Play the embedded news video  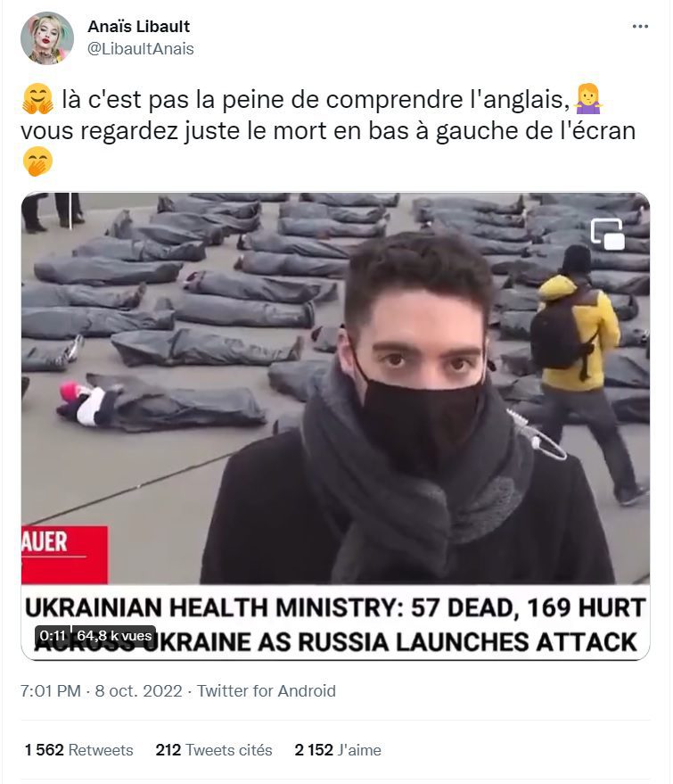click(x=335, y=426)
